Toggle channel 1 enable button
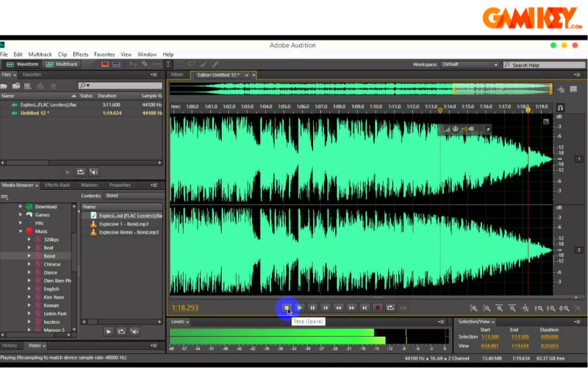The height and width of the screenshot is (368, 588). [x=578, y=159]
